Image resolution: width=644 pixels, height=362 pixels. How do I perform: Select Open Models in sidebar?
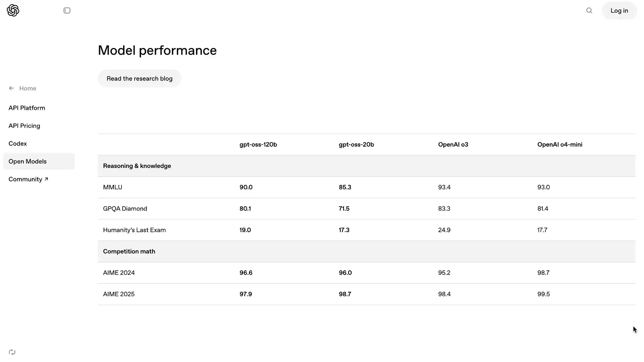tap(39, 161)
